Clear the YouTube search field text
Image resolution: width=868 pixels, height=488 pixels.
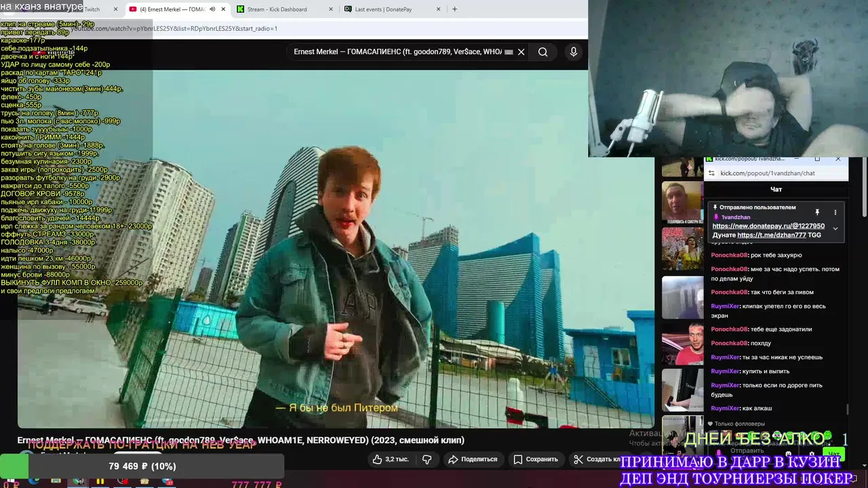[x=521, y=52]
